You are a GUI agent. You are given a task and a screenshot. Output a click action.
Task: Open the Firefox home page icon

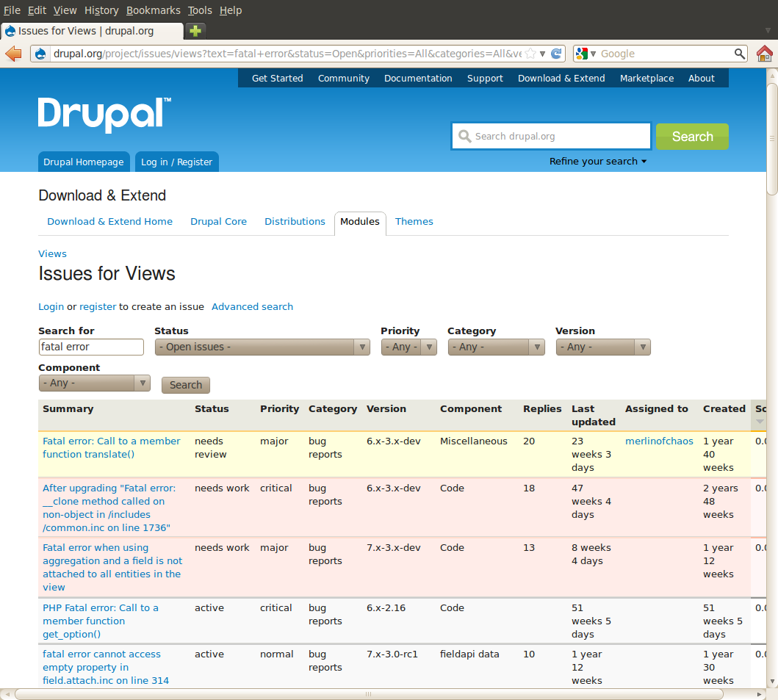click(764, 54)
